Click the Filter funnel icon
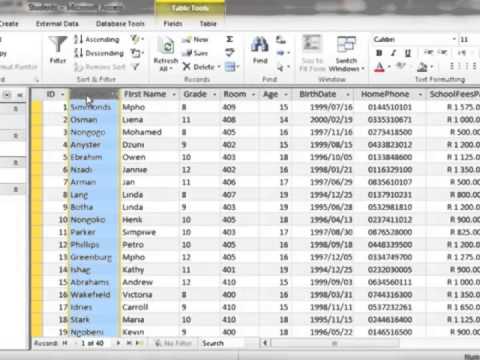This screenshot has height=360, width=480. pyautogui.click(x=58, y=45)
